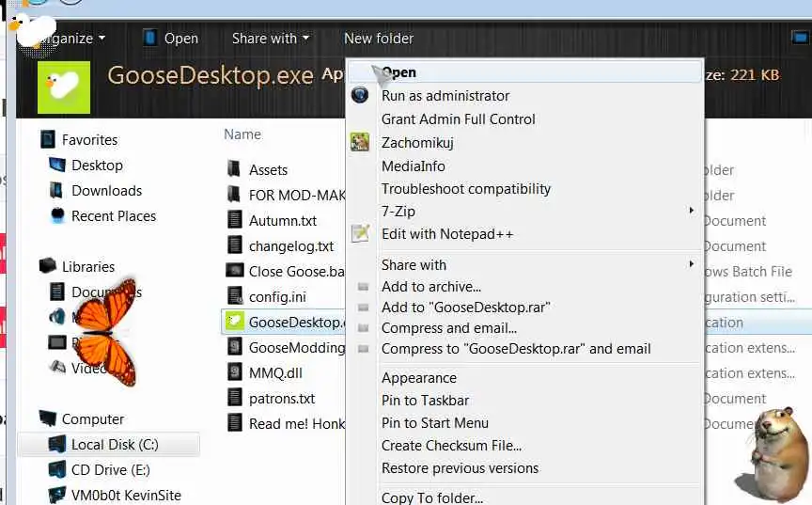The height and width of the screenshot is (505, 812).
Task: Click the Zachomikuj hamster icon in the context menu
Action: click(360, 142)
